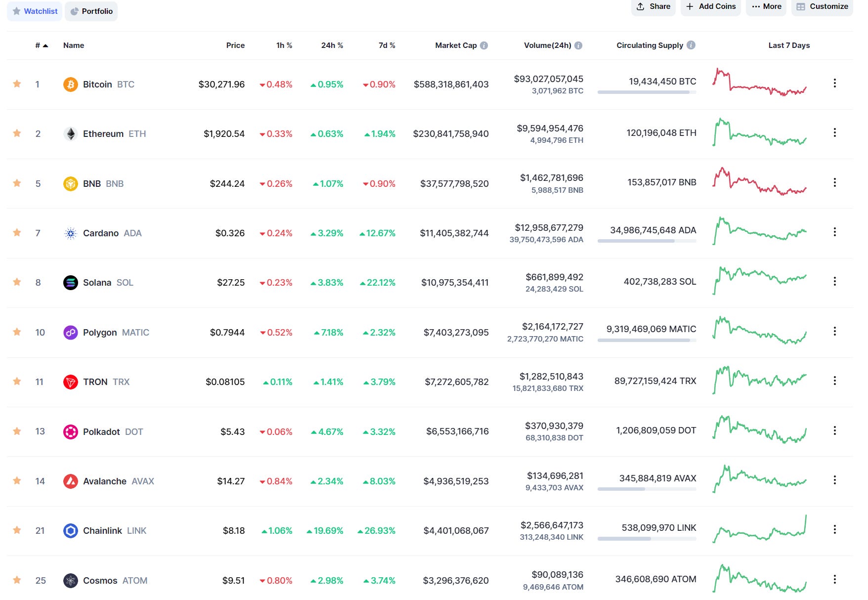This screenshot has height=600, width=868.
Task: Open the three-dot menu for Polkadot row
Action: [835, 430]
